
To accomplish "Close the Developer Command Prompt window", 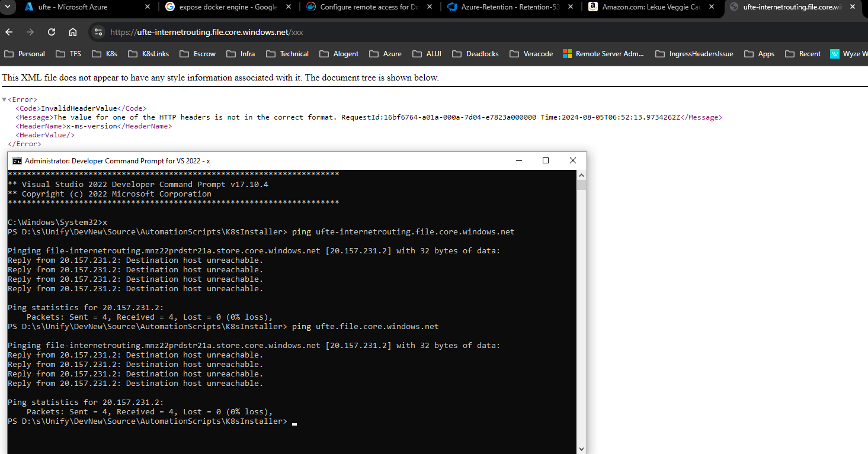I will [x=573, y=161].
